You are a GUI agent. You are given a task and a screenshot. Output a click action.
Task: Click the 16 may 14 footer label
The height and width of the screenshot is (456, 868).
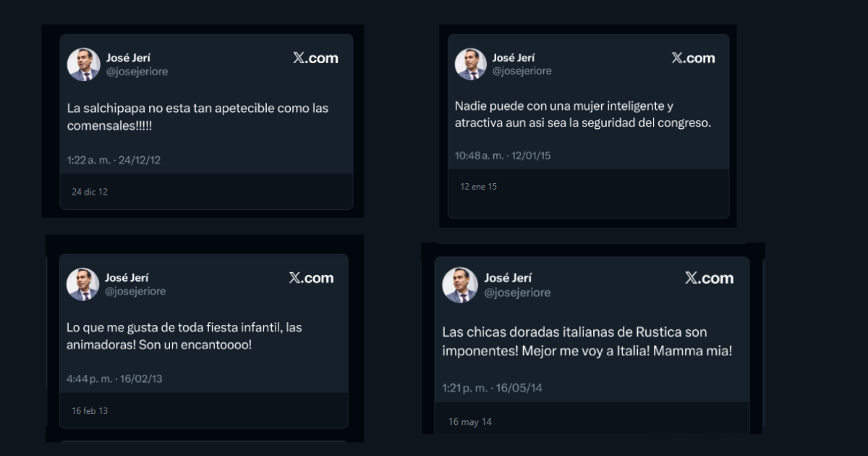coord(469,421)
